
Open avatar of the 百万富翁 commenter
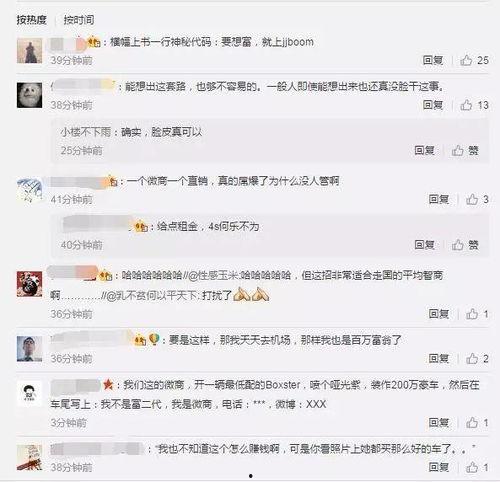click(x=30, y=349)
